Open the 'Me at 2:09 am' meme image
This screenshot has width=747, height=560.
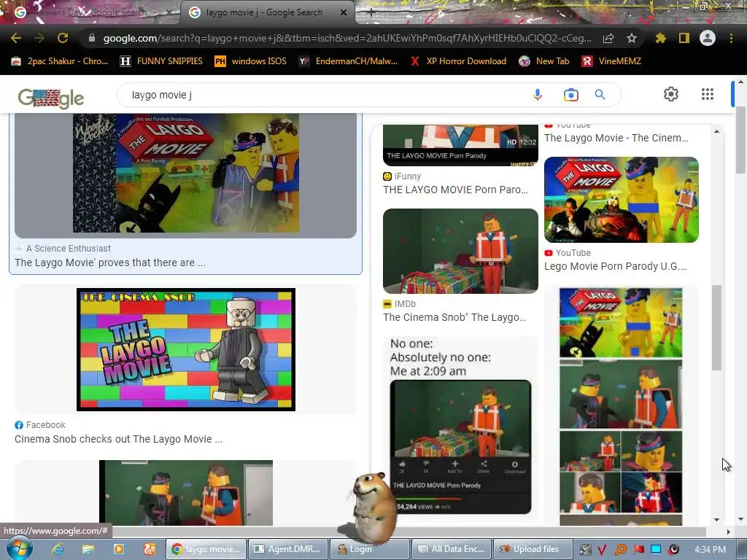coord(460,426)
